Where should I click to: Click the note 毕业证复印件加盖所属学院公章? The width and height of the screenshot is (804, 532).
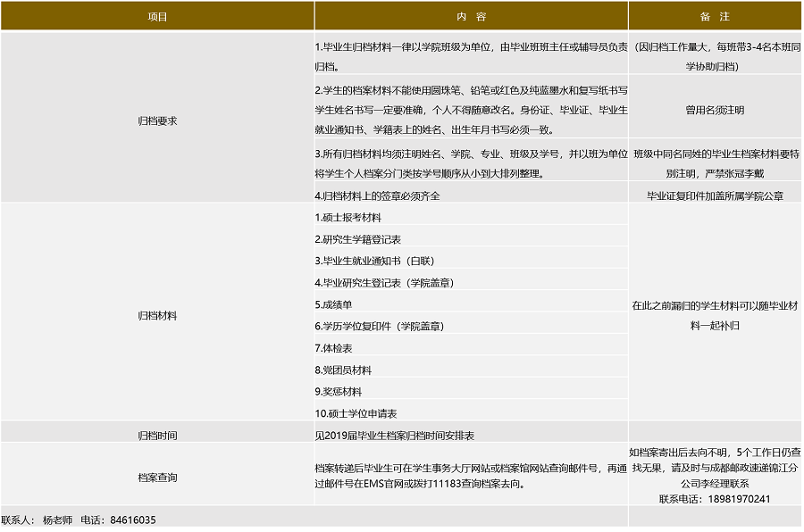[x=715, y=195]
